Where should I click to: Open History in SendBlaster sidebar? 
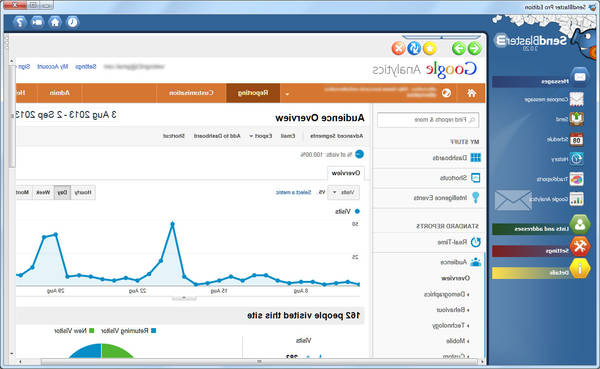[567, 159]
